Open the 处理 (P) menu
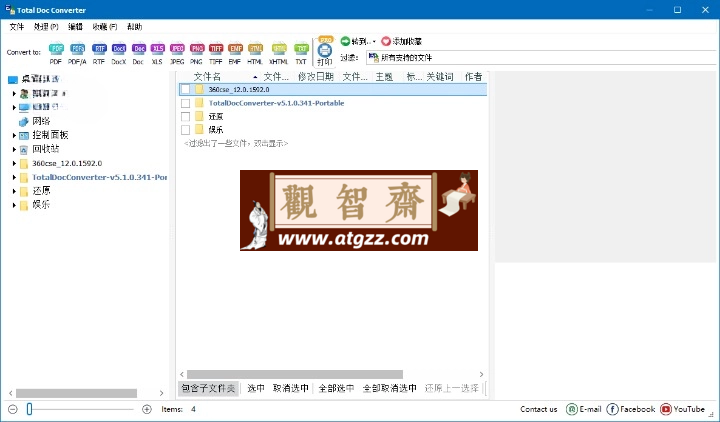The height and width of the screenshot is (422, 720). [46, 27]
